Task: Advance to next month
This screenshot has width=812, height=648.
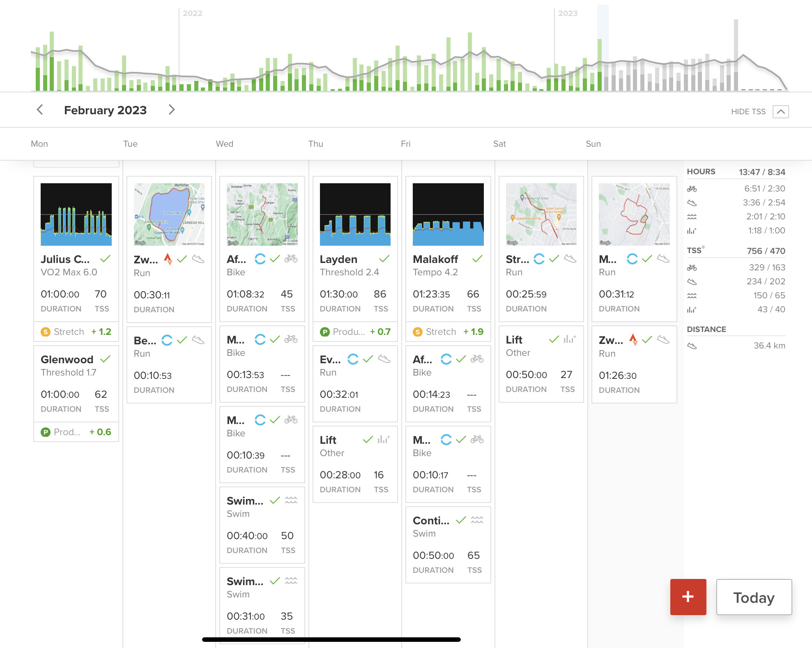Action: tap(172, 110)
